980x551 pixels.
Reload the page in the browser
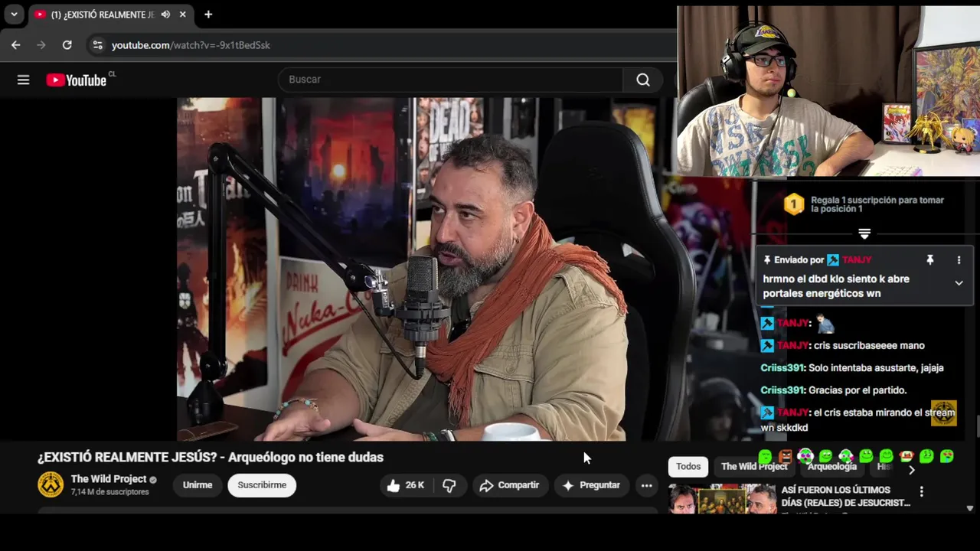click(x=67, y=45)
